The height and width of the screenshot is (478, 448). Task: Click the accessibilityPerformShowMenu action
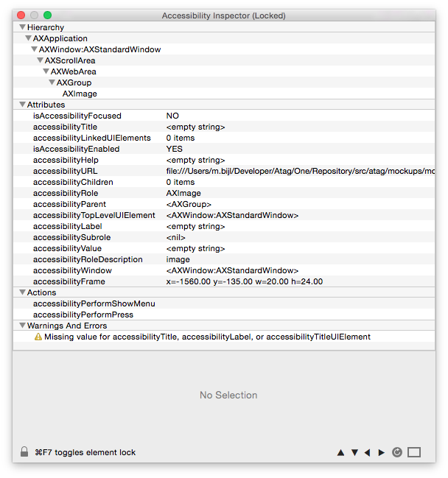(94, 303)
